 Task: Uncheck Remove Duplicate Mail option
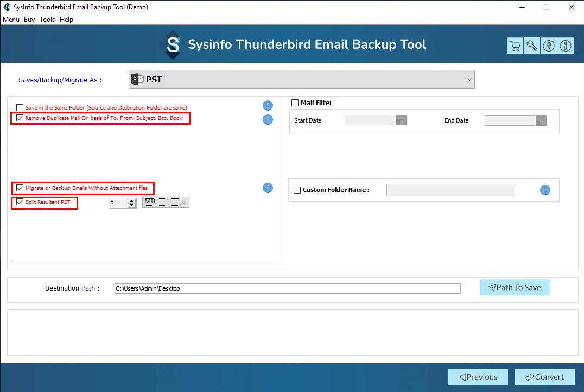(20, 118)
